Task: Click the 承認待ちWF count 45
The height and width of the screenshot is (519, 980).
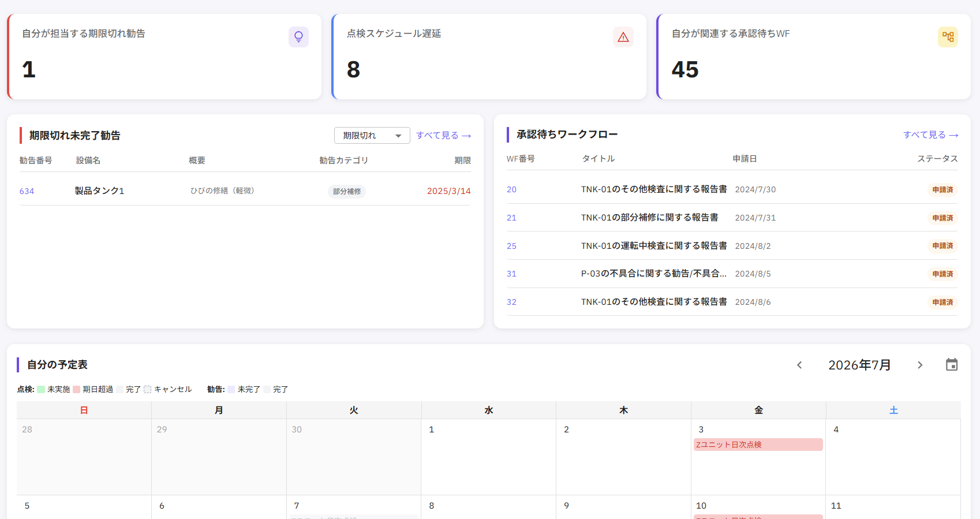Action: (x=685, y=70)
